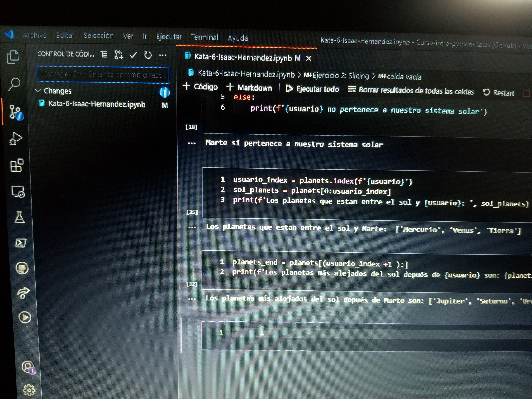Click Ejecutar todo to run all cells
Image resolution: width=532 pixels, height=399 pixels.
[x=312, y=89]
